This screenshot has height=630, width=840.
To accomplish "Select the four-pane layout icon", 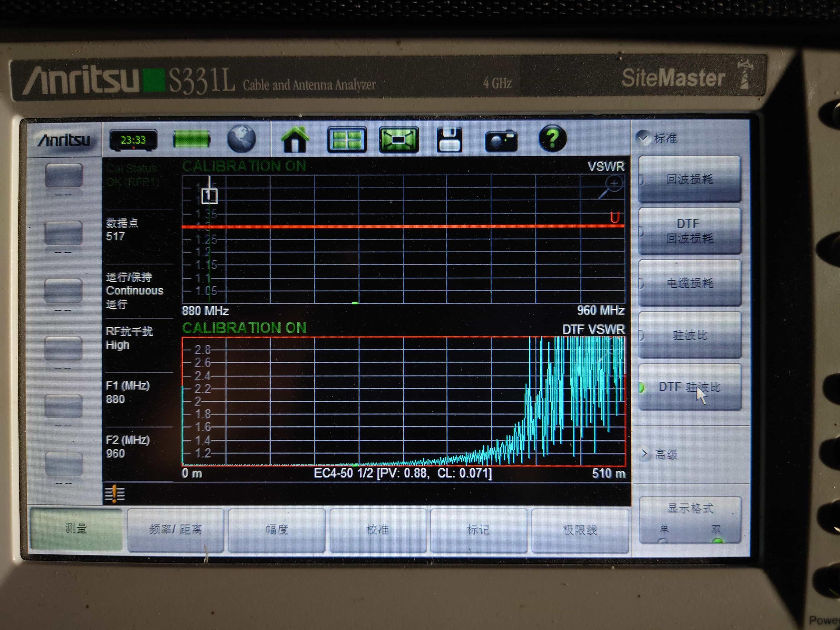I will 347,140.
